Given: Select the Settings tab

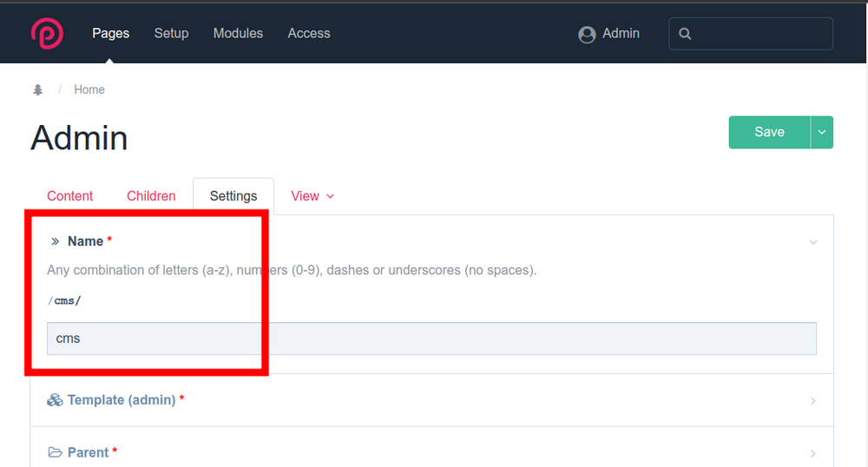Looking at the screenshot, I should point(233,196).
